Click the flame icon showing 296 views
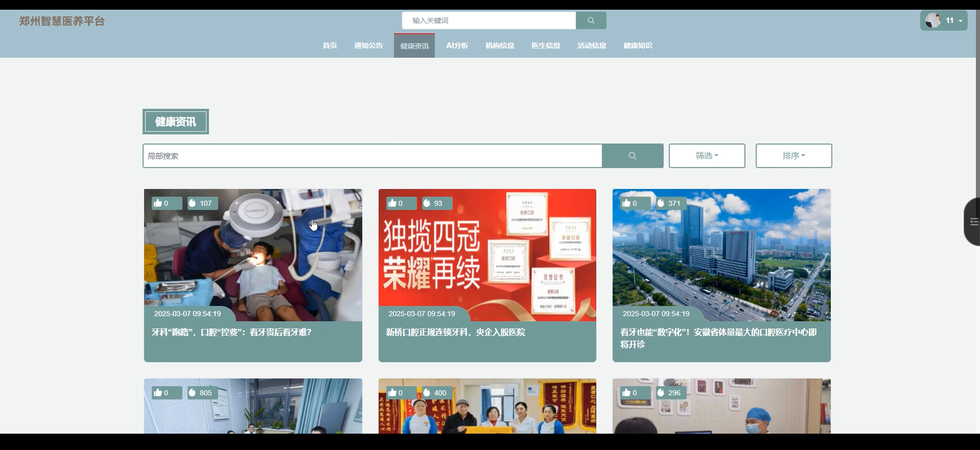Screen dimensions: 980x450 tap(661, 392)
